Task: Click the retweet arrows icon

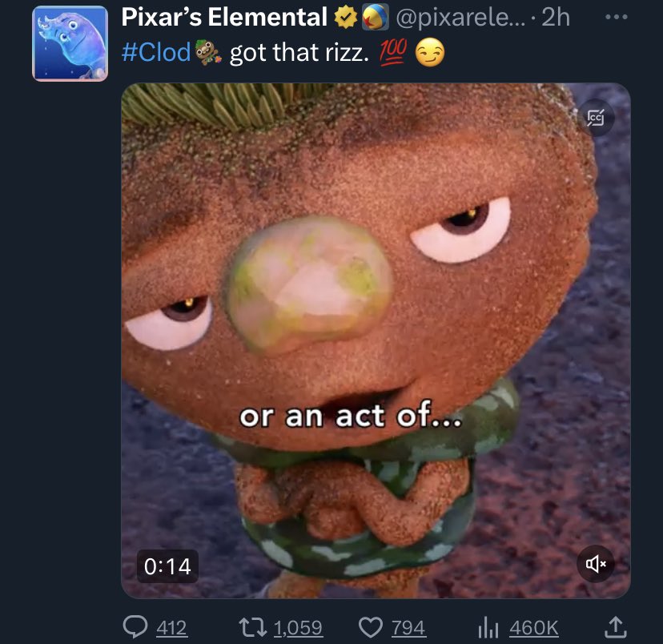Action: coord(253,627)
